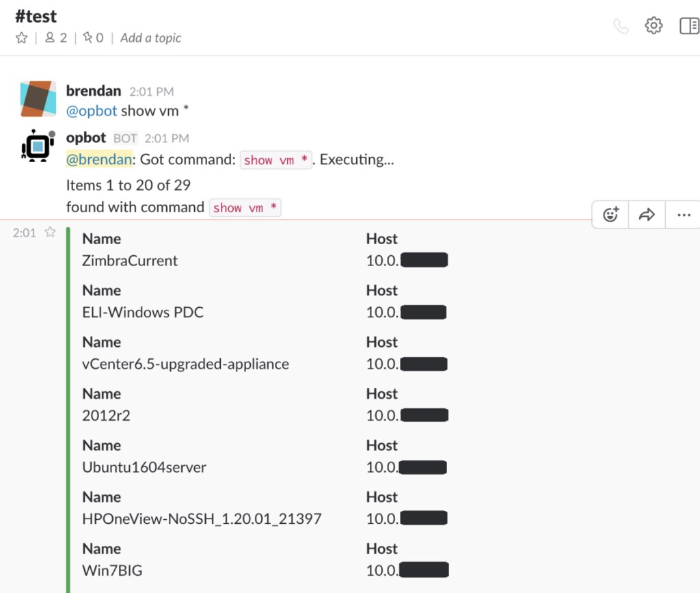Select the ZimbraCurrent VM name

pos(130,261)
